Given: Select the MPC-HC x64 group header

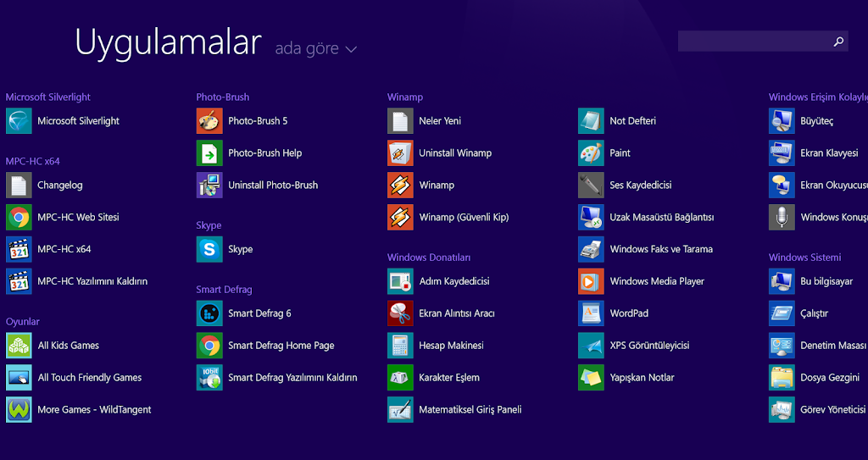Looking at the screenshot, I should click(33, 161).
